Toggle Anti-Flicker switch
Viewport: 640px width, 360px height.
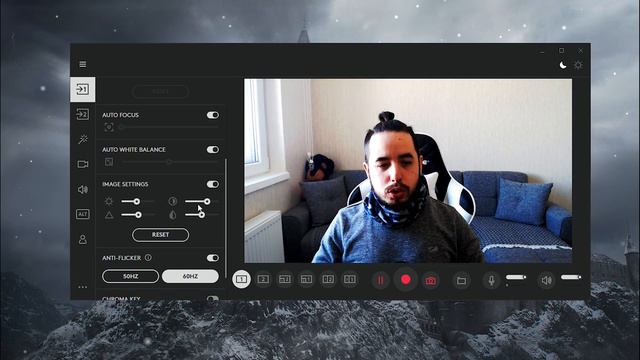(213, 258)
